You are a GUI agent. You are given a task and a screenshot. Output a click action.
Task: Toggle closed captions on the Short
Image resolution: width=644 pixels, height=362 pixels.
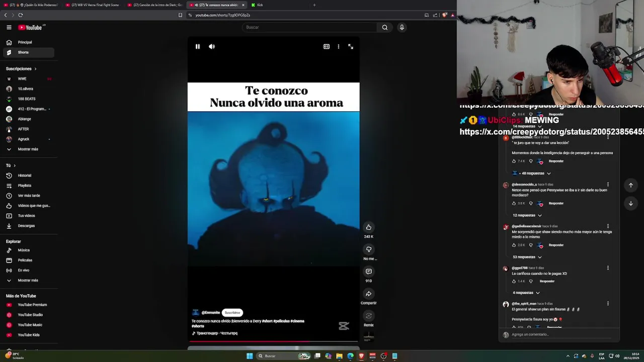coord(327,46)
